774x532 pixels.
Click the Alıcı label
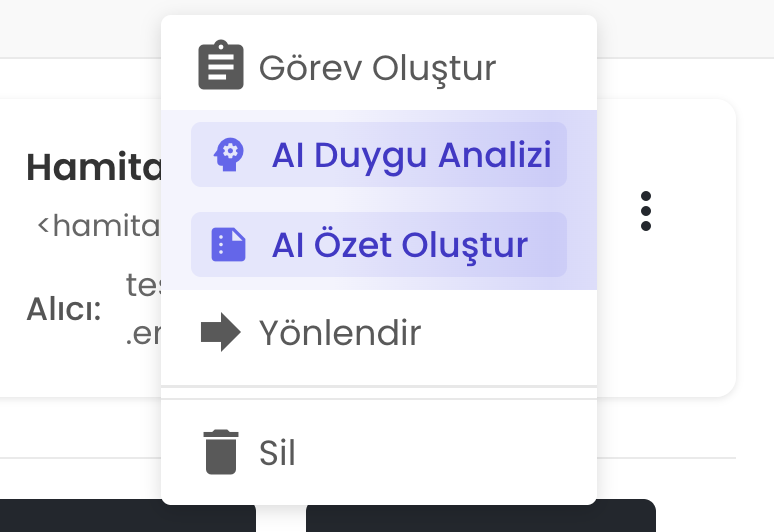click(x=64, y=309)
